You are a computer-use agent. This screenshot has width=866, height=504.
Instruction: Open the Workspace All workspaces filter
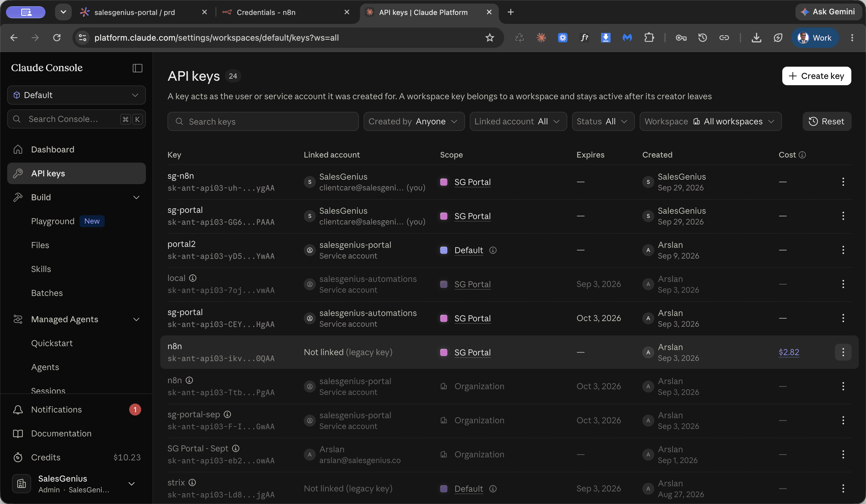(x=710, y=121)
